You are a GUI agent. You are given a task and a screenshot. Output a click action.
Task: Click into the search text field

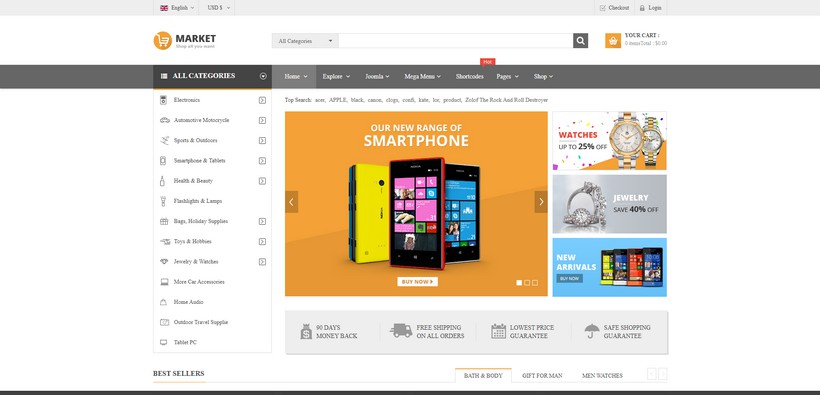pyautogui.click(x=456, y=41)
